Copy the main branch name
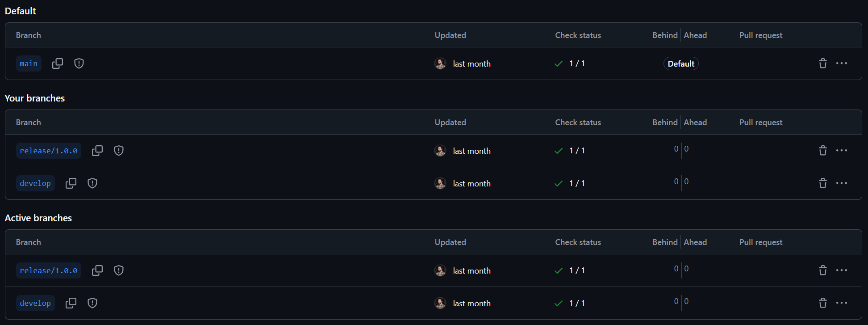This screenshot has width=868, height=325. [58, 63]
